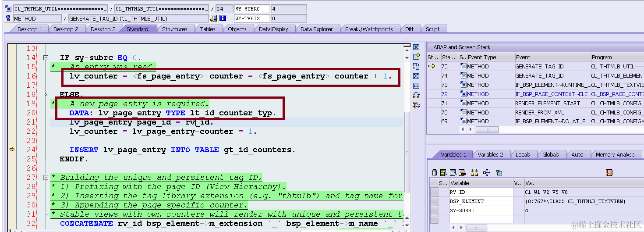The image size is (644, 232).
Task: Click the trash icon in variables toolbar
Action: (435, 172)
